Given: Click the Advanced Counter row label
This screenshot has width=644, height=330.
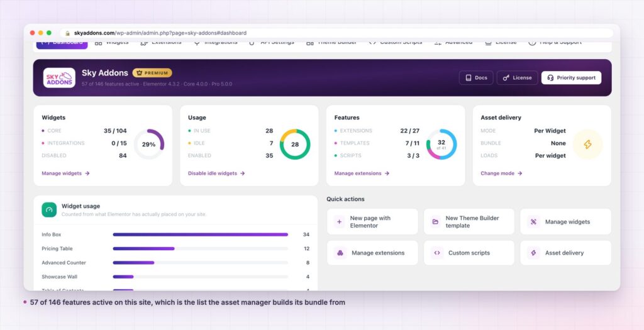Looking at the screenshot, I should point(64,262).
